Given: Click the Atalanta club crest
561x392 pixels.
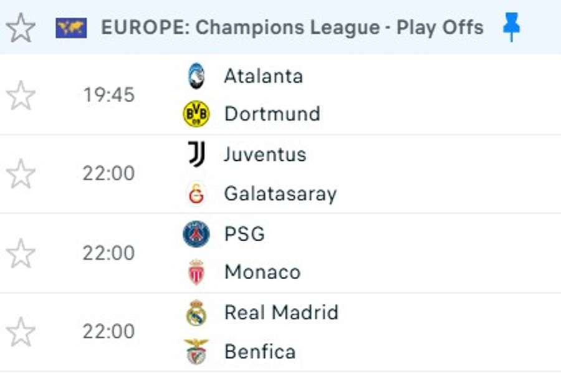Looking at the screenshot, I should click(196, 76).
